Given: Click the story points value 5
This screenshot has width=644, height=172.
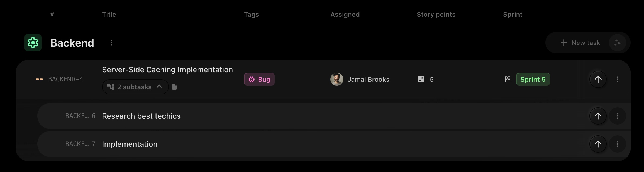Looking at the screenshot, I should [432, 79].
